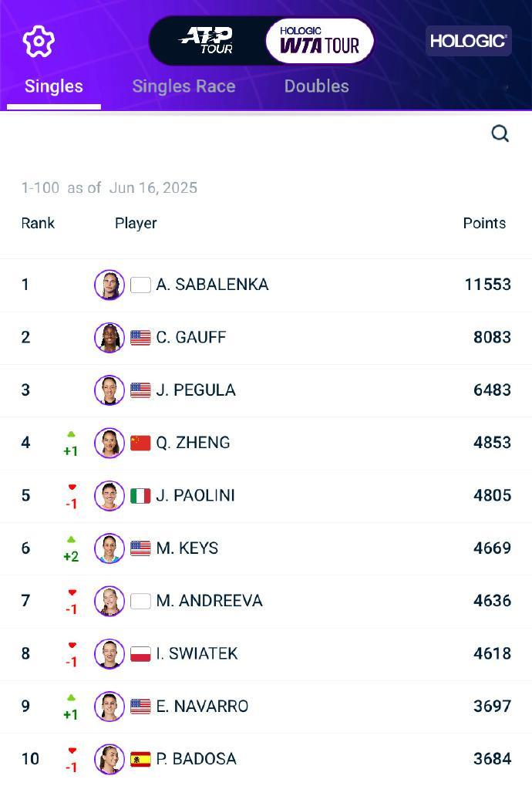
Task: Click the Rank column header
Action: [x=38, y=223]
